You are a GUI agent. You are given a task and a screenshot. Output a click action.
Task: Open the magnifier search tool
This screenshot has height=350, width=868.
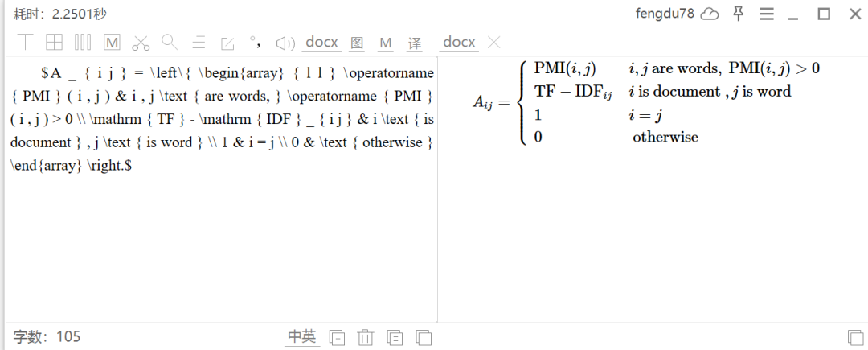pyautogui.click(x=170, y=42)
